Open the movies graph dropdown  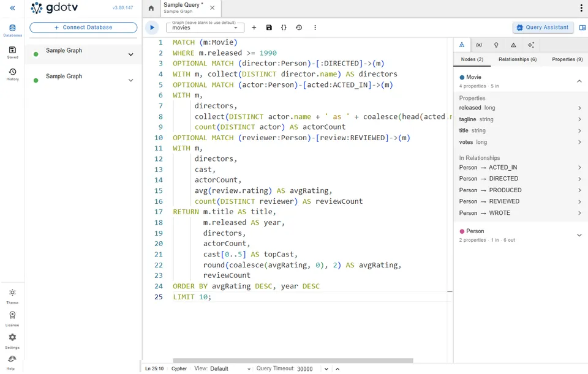tap(205, 28)
